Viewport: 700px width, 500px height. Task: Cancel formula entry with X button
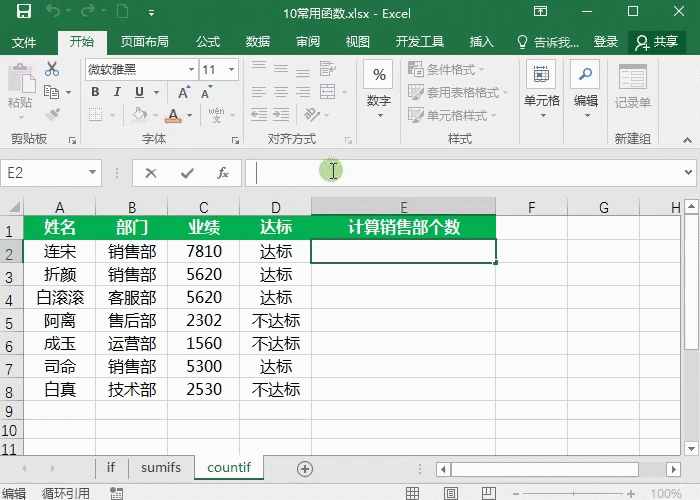coord(151,173)
